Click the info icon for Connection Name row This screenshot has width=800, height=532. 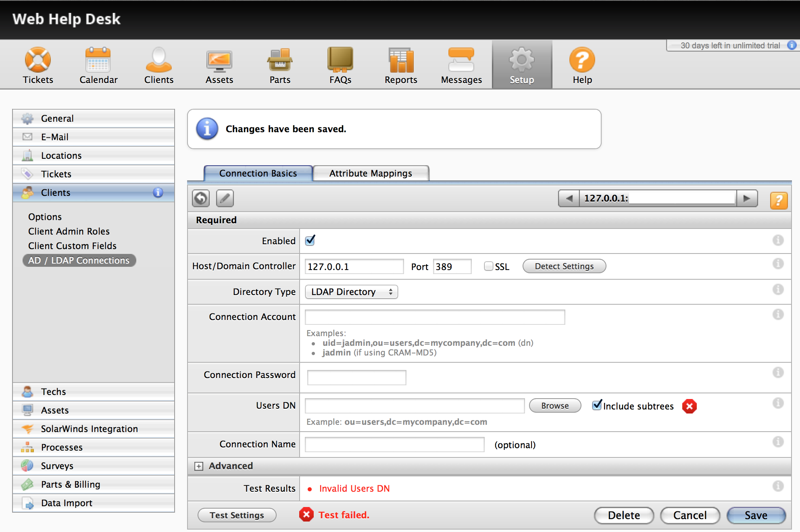pos(778,442)
